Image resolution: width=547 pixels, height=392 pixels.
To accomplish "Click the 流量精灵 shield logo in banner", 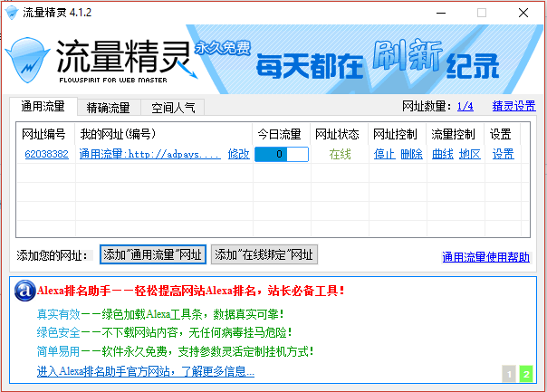I will pos(27,60).
